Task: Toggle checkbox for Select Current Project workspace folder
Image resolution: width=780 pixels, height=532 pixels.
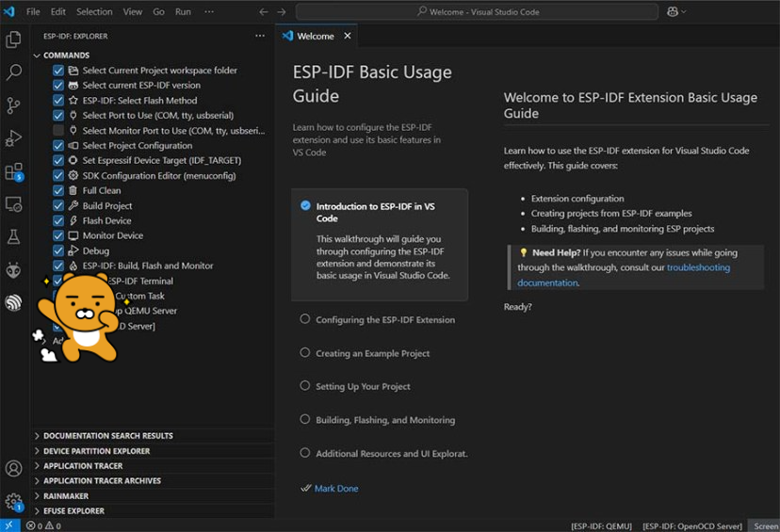Action: pos(58,70)
